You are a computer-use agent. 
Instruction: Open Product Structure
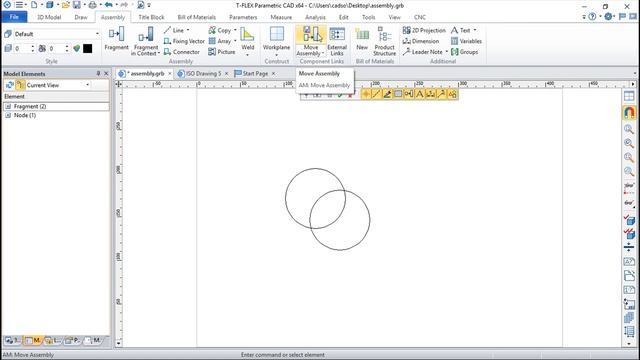coord(384,41)
